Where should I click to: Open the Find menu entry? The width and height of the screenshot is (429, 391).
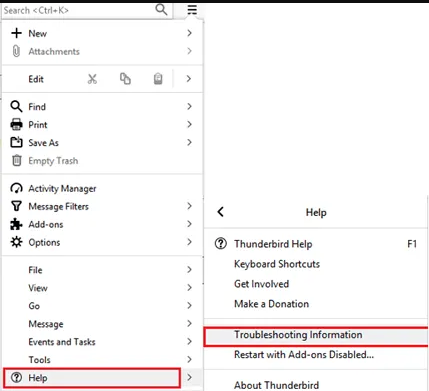(102, 107)
